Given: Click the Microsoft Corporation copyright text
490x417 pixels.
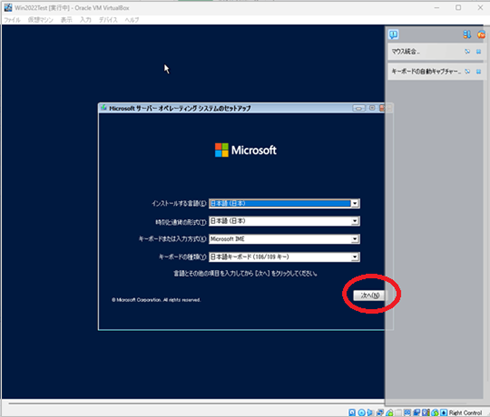Looking at the screenshot, I should point(156,300).
